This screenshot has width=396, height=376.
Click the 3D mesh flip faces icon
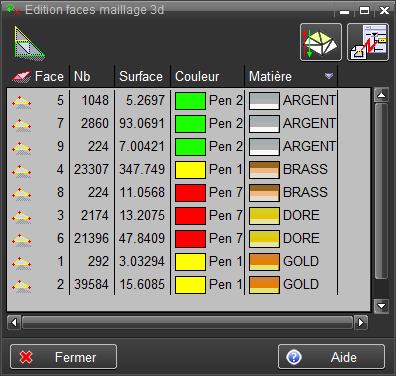pos(321,42)
